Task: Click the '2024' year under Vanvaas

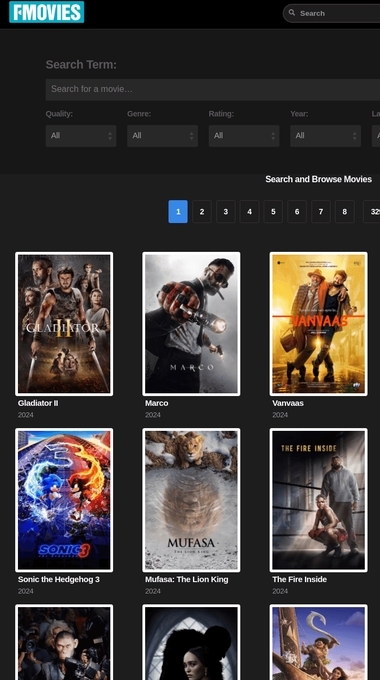Action: click(280, 415)
